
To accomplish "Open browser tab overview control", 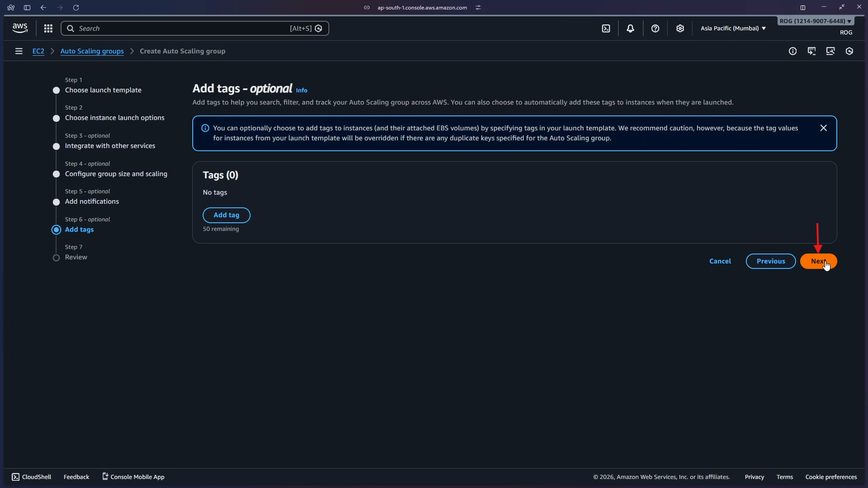I will point(802,7).
